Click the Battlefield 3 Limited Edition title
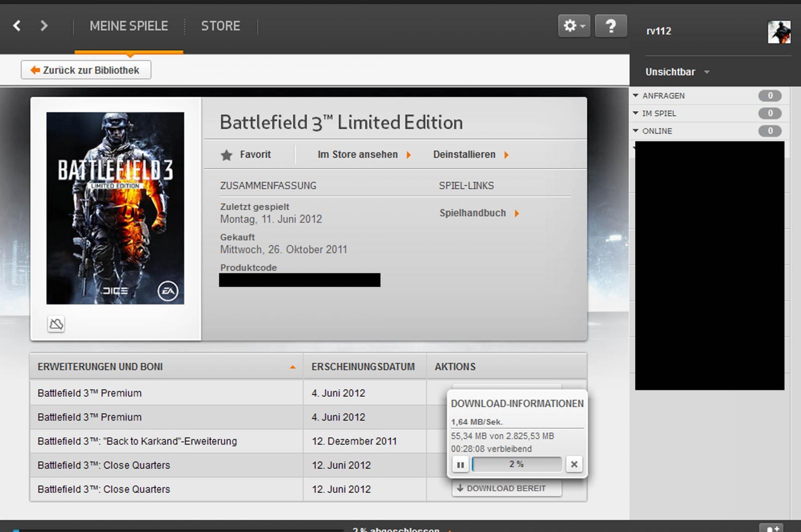 coord(341,123)
